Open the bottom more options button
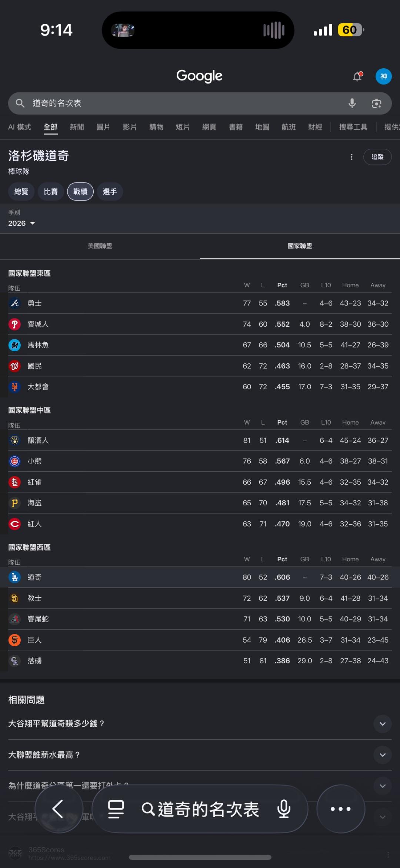400x868 pixels. point(341,809)
